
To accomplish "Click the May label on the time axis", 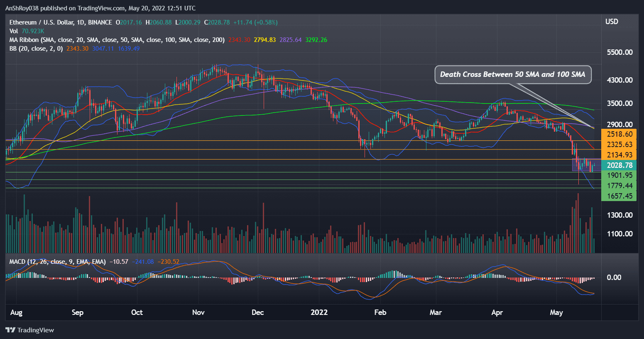I will tap(556, 312).
